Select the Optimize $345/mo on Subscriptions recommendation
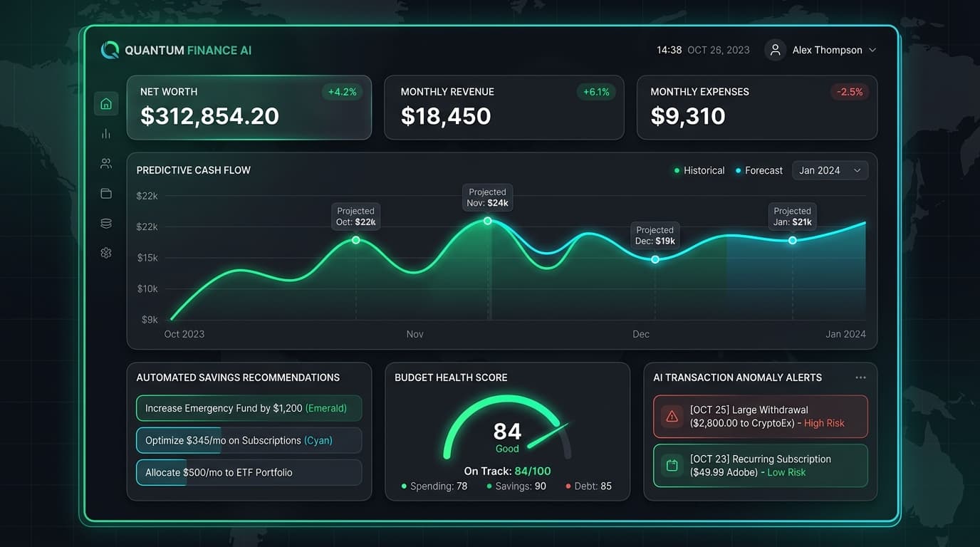This screenshot has width=980, height=547. tap(249, 440)
